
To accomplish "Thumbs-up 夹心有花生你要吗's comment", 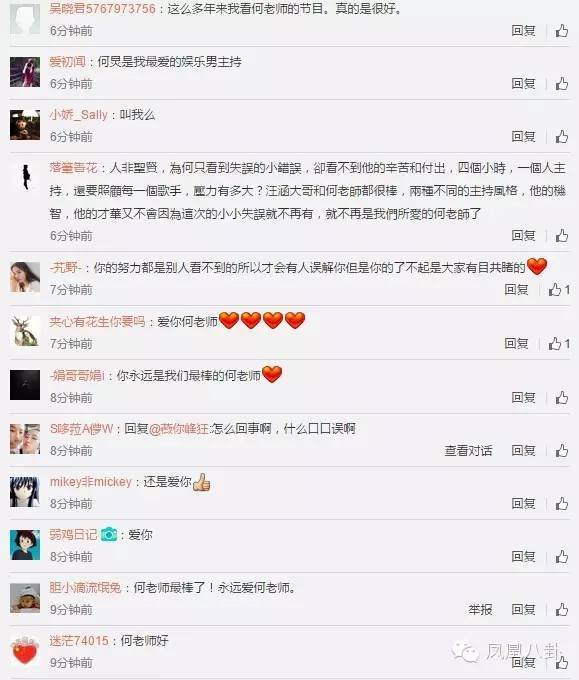I will point(559,343).
